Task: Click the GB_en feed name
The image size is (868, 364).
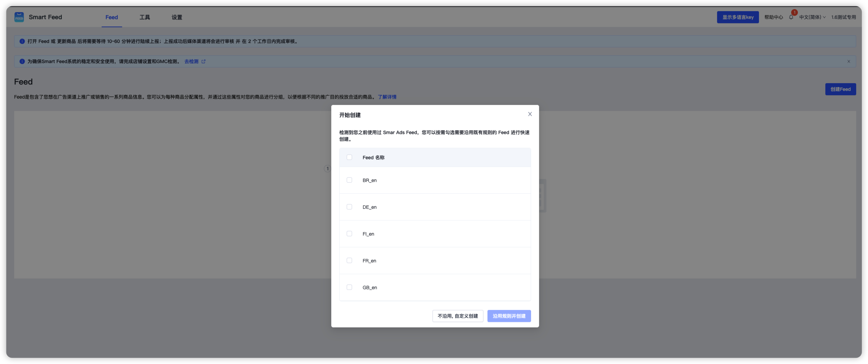Action: 370,288
